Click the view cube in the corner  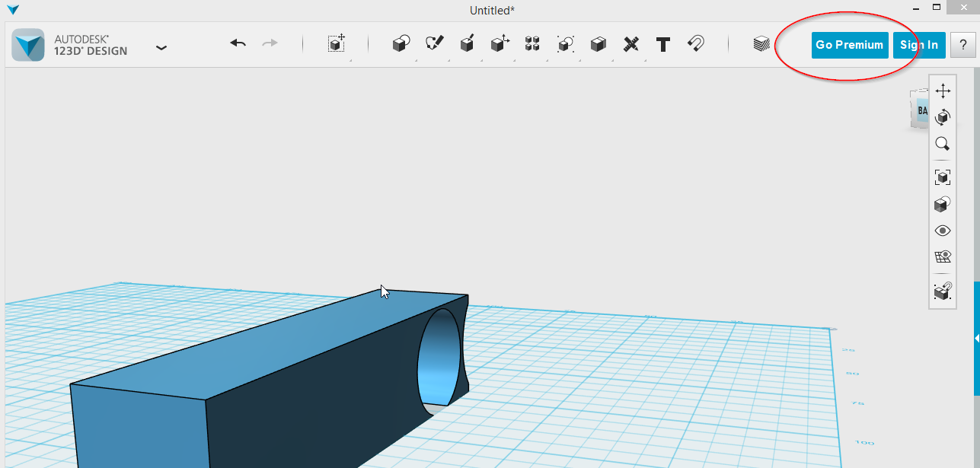[x=919, y=110]
